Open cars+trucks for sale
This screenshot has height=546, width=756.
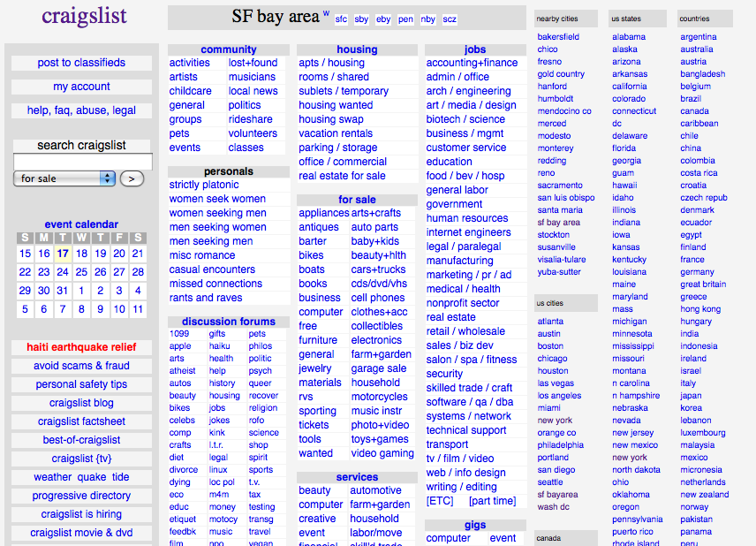(x=378, y=269)
